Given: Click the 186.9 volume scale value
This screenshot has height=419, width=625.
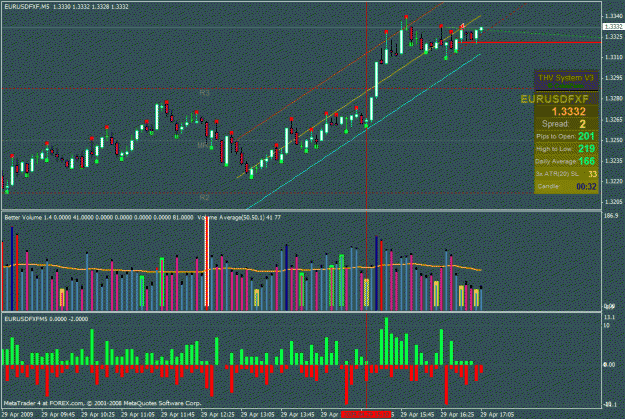Looking at the screenshot, I should click(611, 216).
